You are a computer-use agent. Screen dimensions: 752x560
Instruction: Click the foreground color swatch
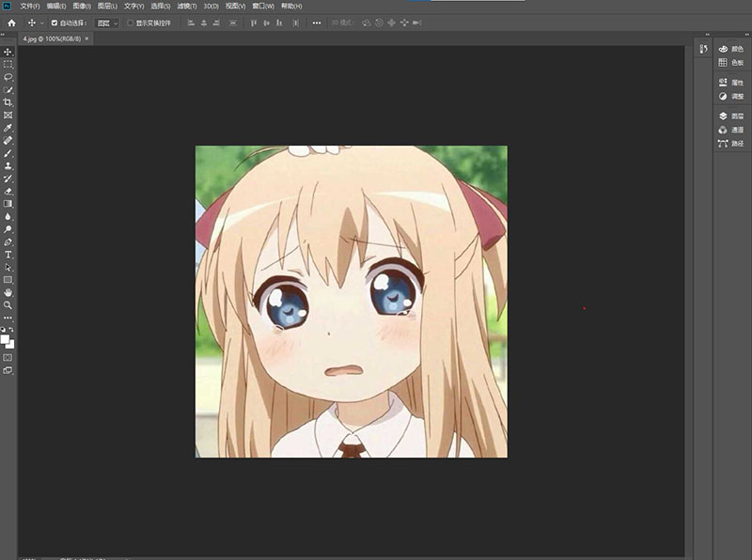click(6, 339)
